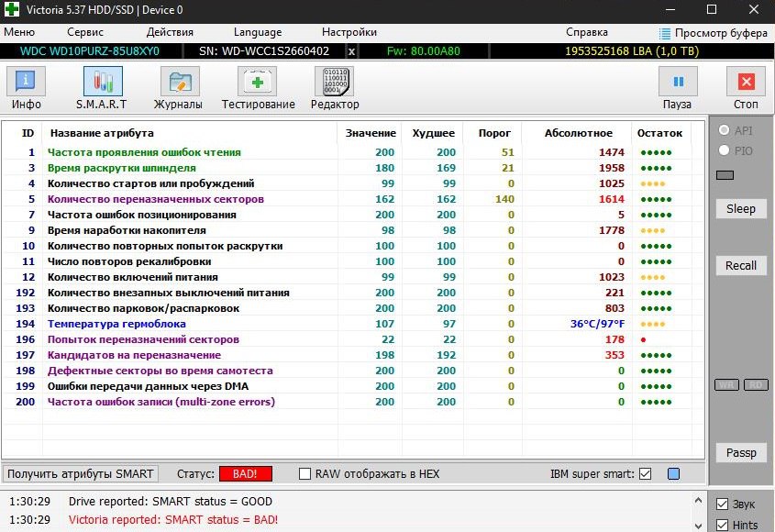Image resolution: width=775 pixels, height=532 pixels.
Task: Select row Кандидатов на переназначение
Action: (353, 354)
